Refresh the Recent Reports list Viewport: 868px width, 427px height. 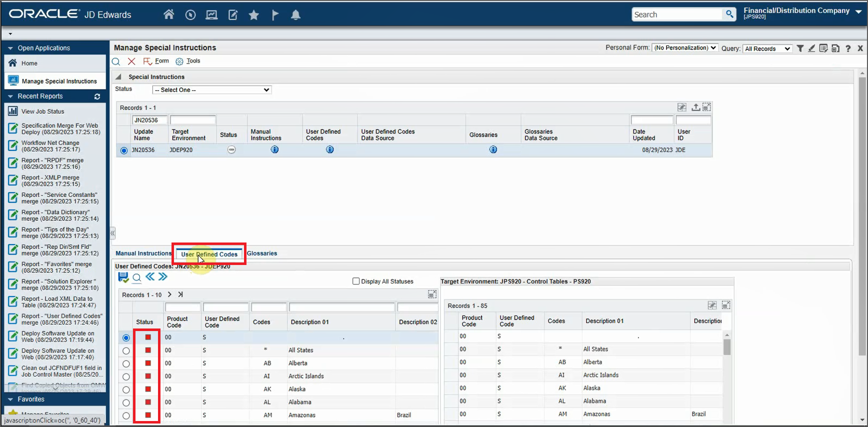tap(97, 96)
